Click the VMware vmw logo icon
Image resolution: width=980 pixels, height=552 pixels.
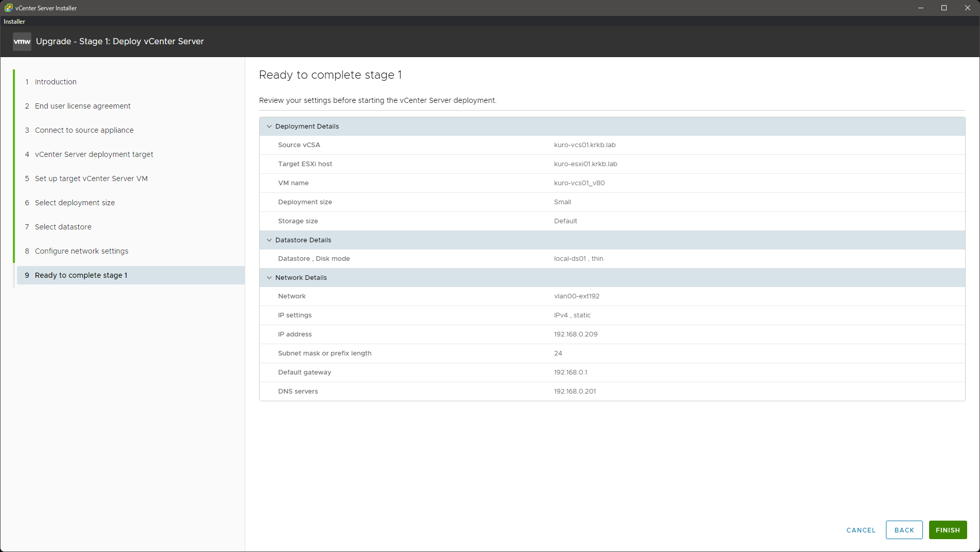pyautogui.click(x=22, y=42)
